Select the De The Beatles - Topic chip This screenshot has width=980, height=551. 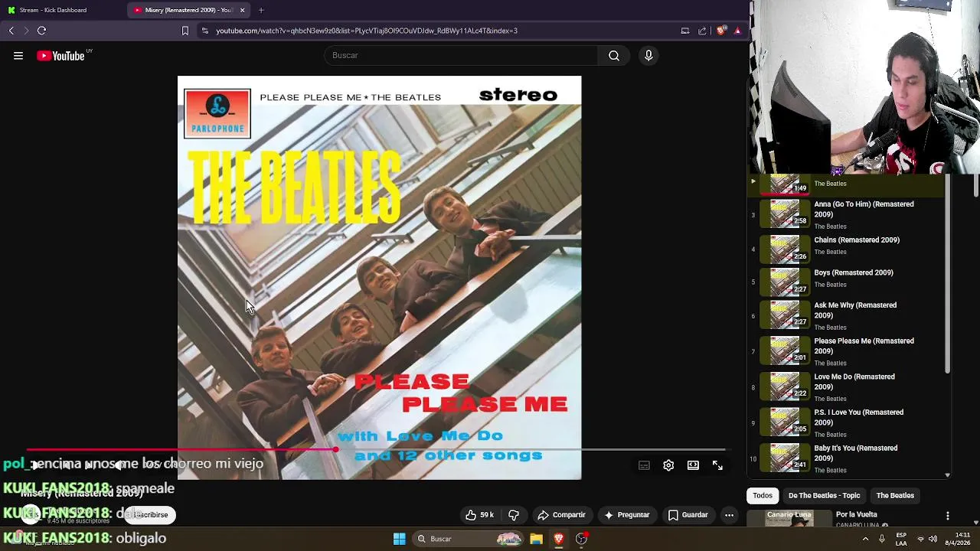click(824, 496)
